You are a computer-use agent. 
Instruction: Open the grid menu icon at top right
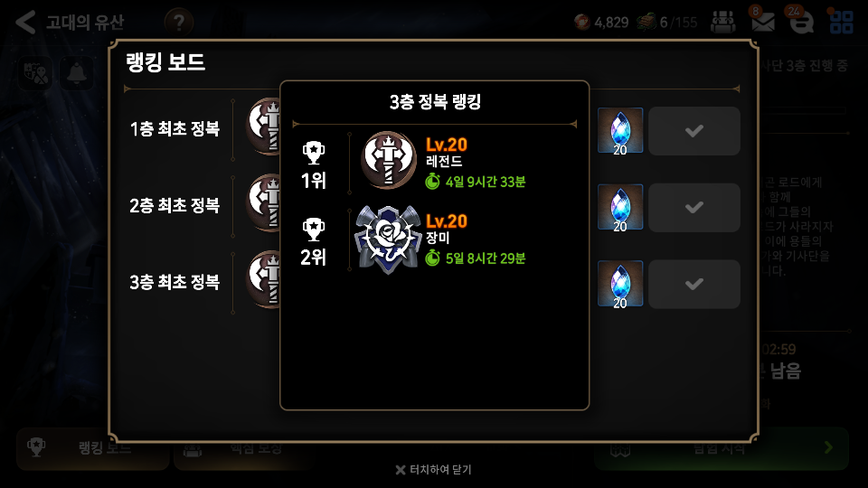click(x=841, y=21)
